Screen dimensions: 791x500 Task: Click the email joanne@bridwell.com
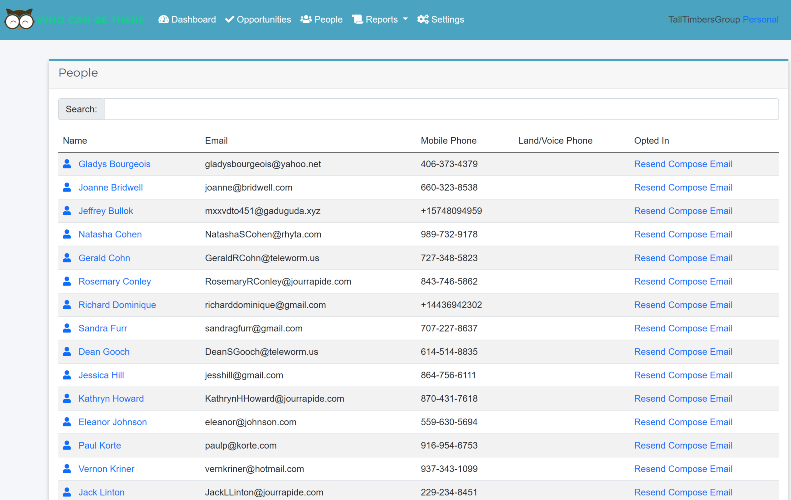(x=249, y=188)
